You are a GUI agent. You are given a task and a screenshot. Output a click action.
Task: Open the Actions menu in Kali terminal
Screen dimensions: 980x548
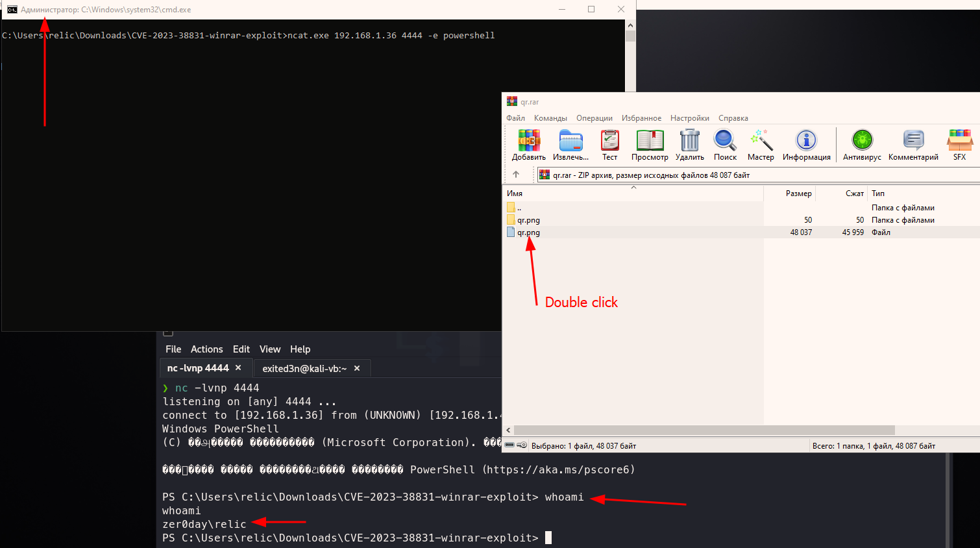tap(206, 349)
